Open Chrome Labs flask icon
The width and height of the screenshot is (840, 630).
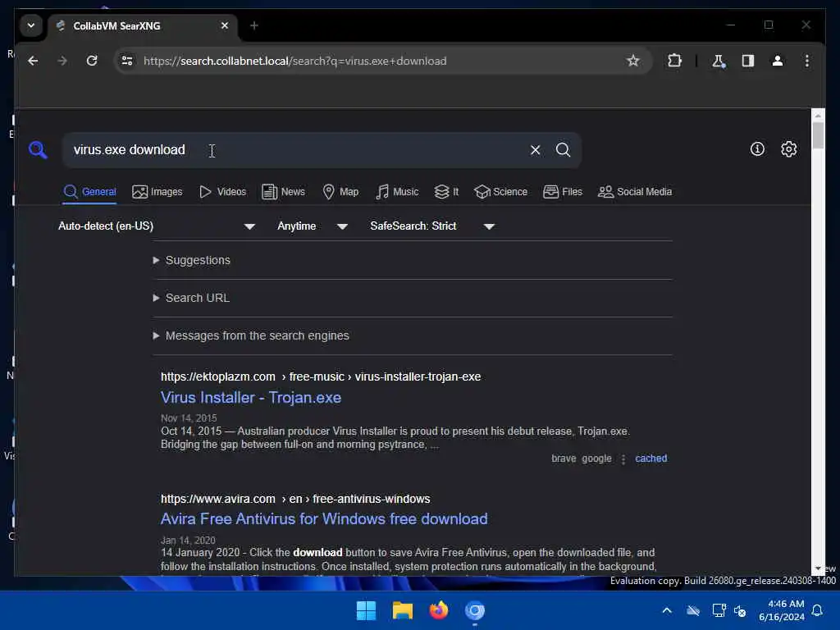(x=719, y=61)
